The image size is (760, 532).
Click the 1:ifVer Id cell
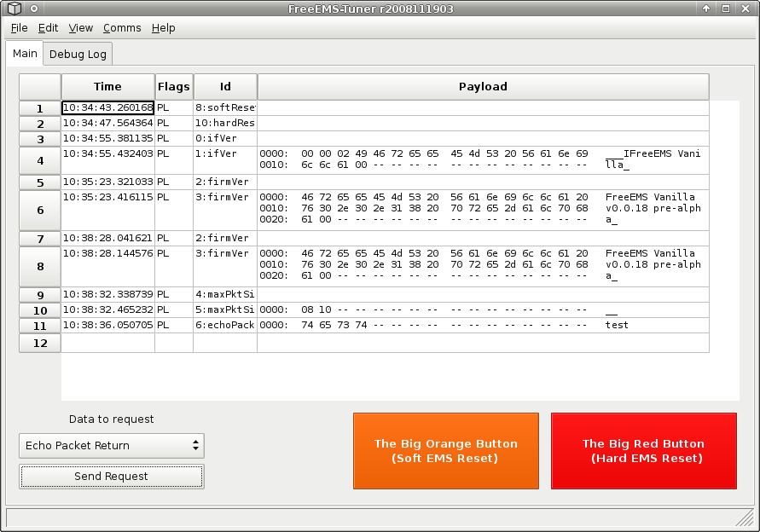225,160
